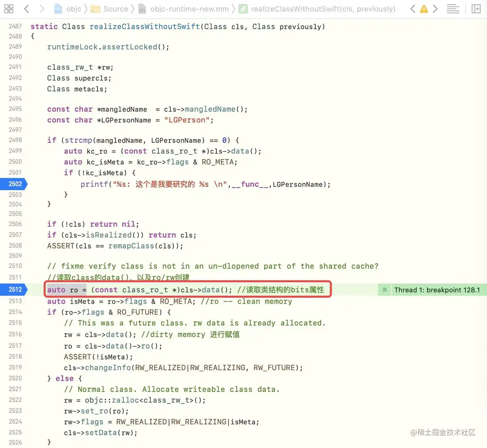Click the "LGPerson" string literal
This screenshot has height=448, width=487.
point(187,120)
